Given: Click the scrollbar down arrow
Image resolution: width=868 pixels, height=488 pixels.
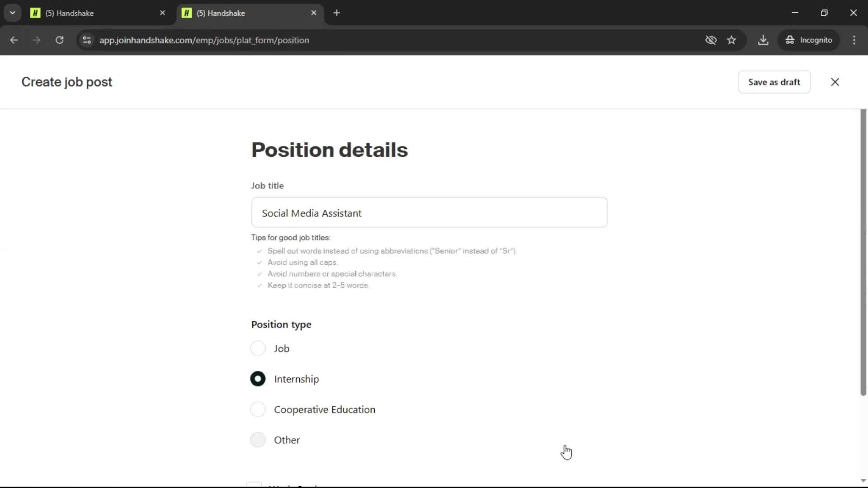Looking at the screenshot, I should 863,481.
